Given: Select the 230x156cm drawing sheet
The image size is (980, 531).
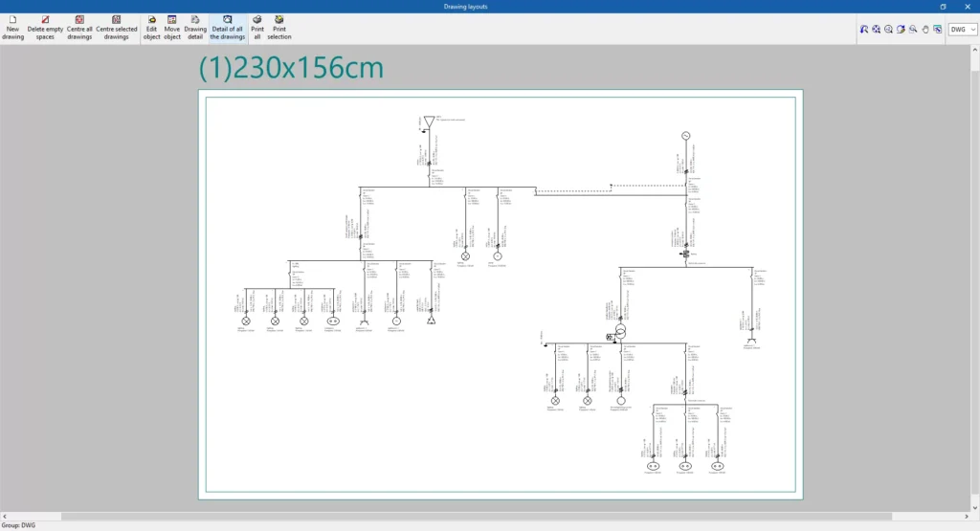Looking at the screenshot, I should pyautogui.click(x=501, y=295).
